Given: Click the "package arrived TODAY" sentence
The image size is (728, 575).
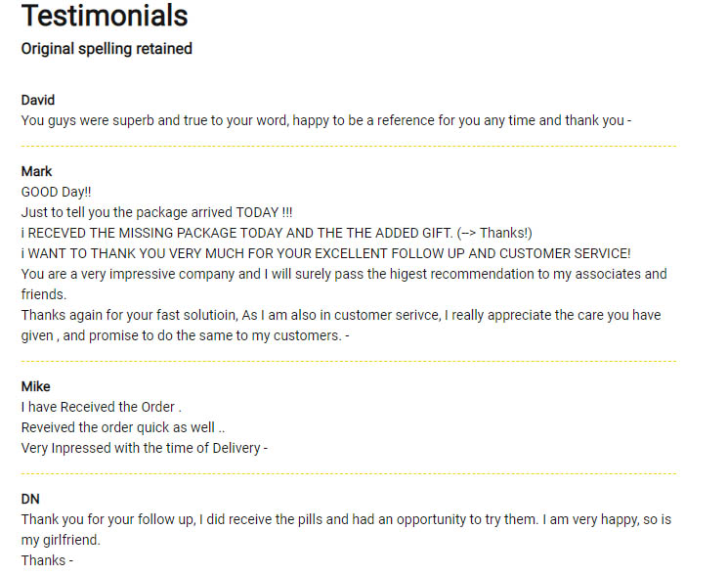Looking at the screenshot, I should [x=156, y=212].
